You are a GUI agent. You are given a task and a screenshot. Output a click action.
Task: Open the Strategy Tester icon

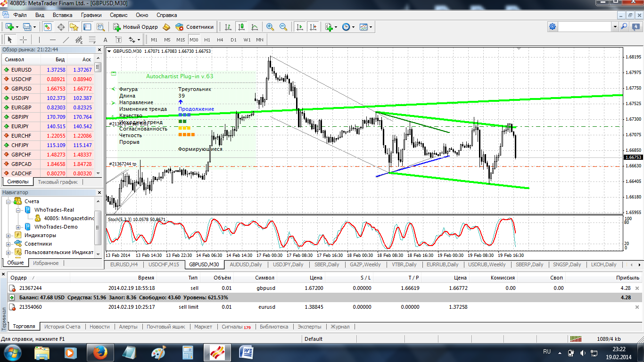[99, 27]
